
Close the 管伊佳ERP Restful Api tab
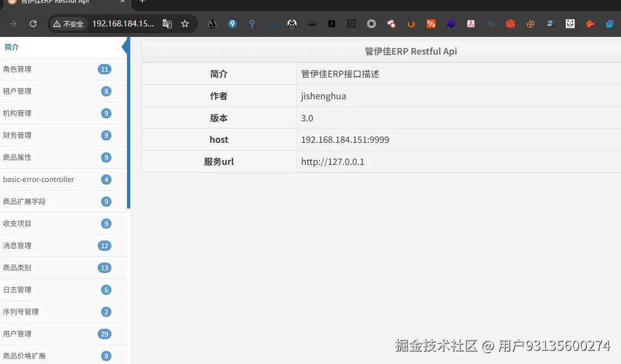123,2
